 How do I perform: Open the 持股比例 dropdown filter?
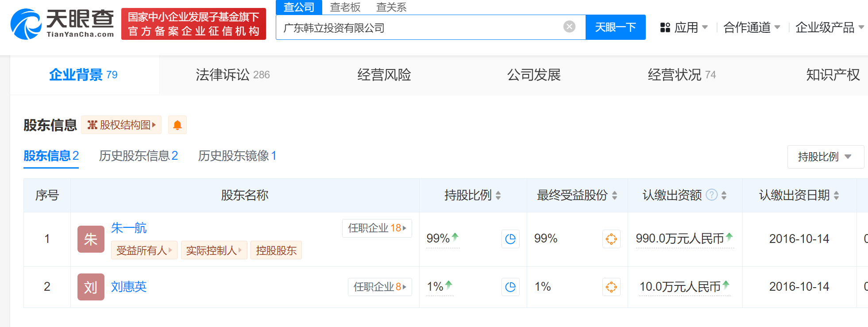[x=825, y=157]
